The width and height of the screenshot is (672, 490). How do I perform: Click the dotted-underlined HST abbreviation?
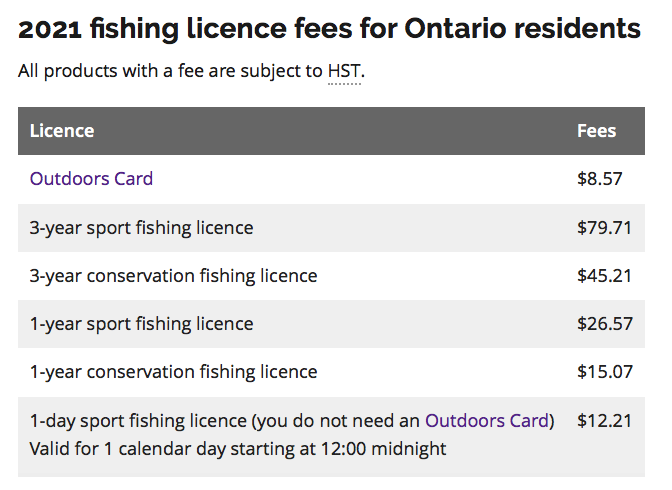pyautogui.click(x=344, y=72)
